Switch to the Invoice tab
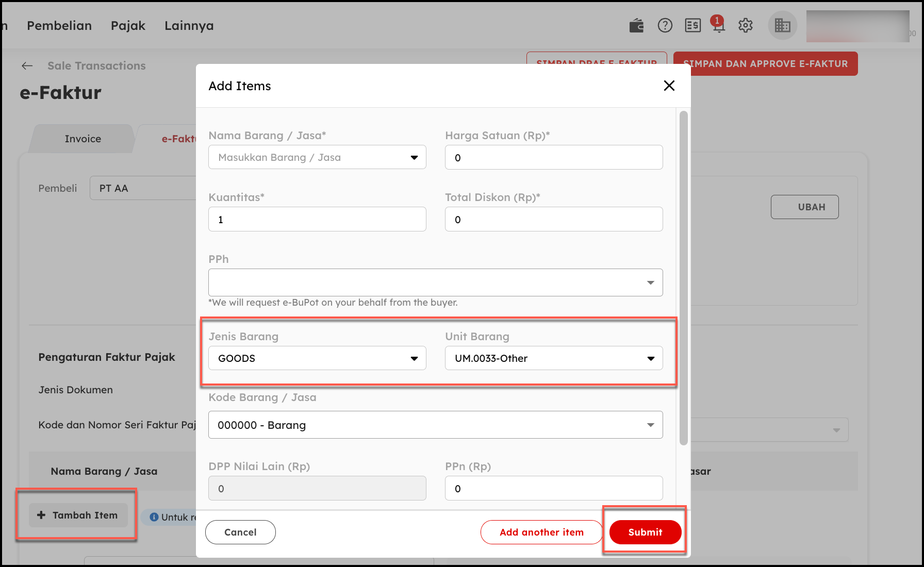The image size is (924, 567). tap(82, 139)
